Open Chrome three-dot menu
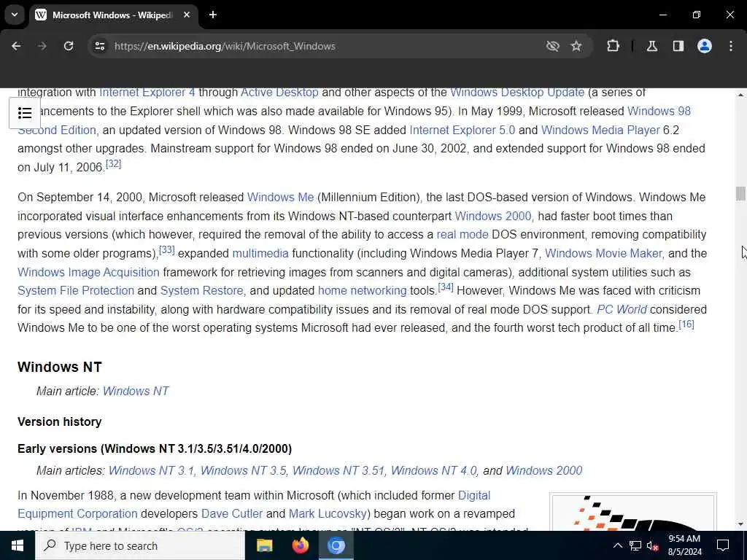The width and height of the screenshot is (747, 560). click(x=731, y=46)
